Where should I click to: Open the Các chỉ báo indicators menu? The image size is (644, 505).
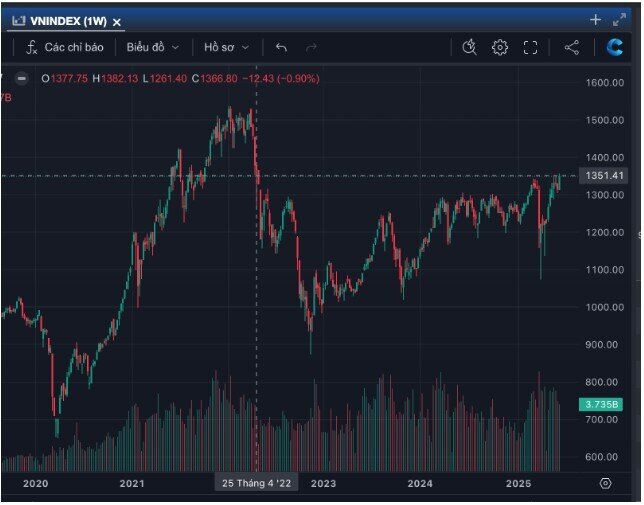(64, 48)
